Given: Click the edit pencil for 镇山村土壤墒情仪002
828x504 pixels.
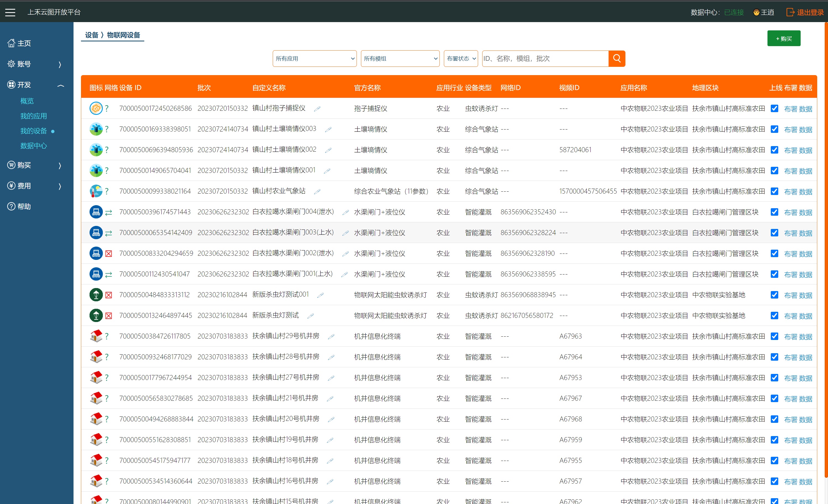Looking at the screenshot, I should pos(328,150).
